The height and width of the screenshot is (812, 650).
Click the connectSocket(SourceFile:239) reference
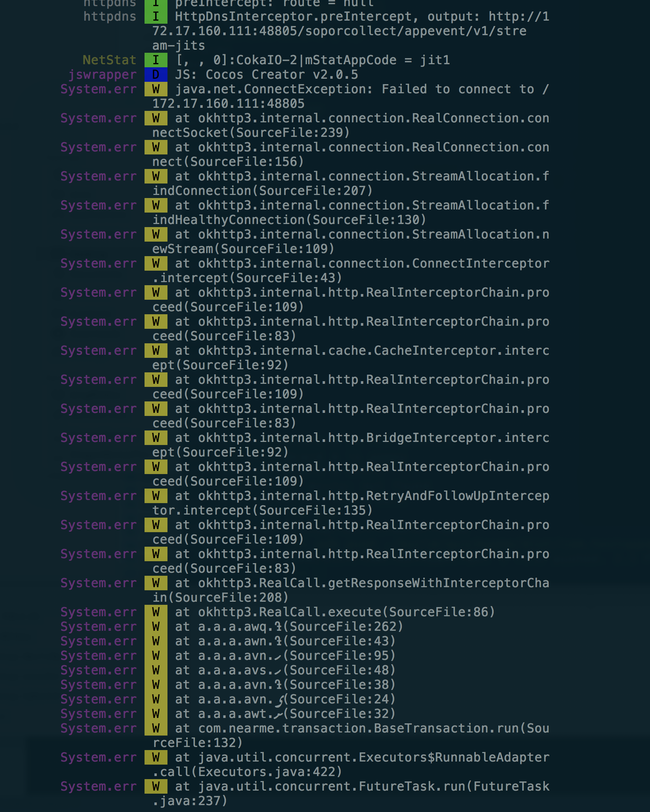click(251, 133)
